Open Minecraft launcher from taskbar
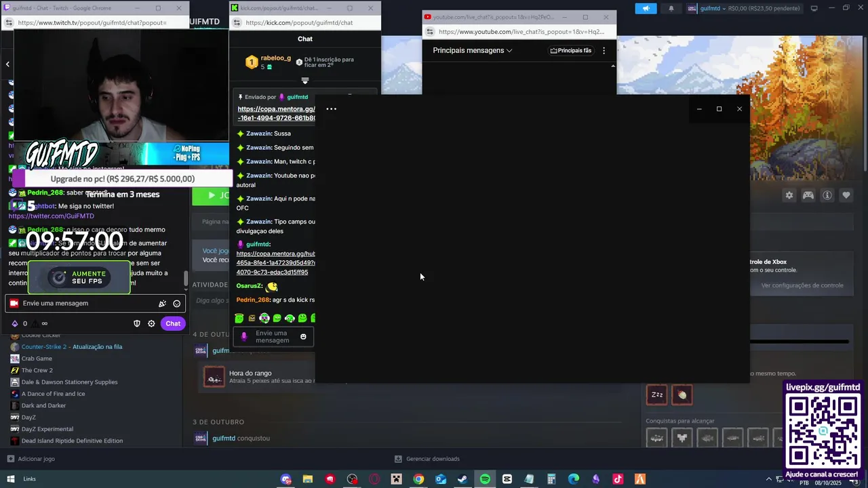This screenshot has height=488, width=868. 396,479
